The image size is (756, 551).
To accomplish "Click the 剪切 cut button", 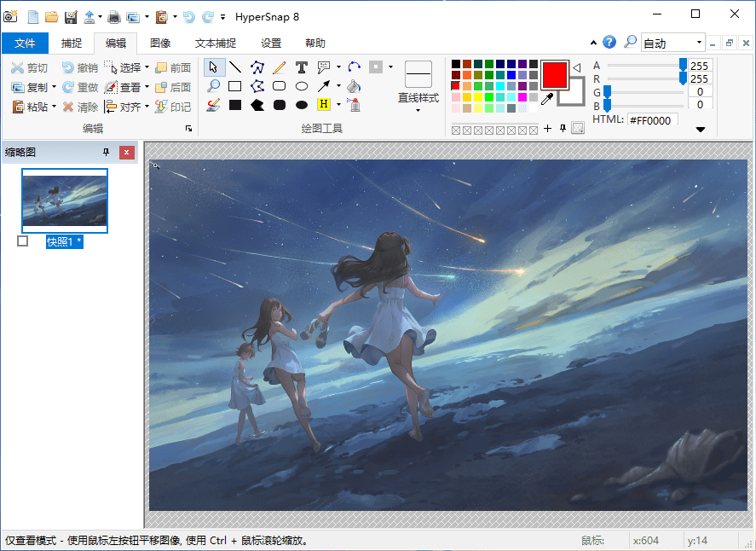I will pyautogui.click(x=30, y=67).
